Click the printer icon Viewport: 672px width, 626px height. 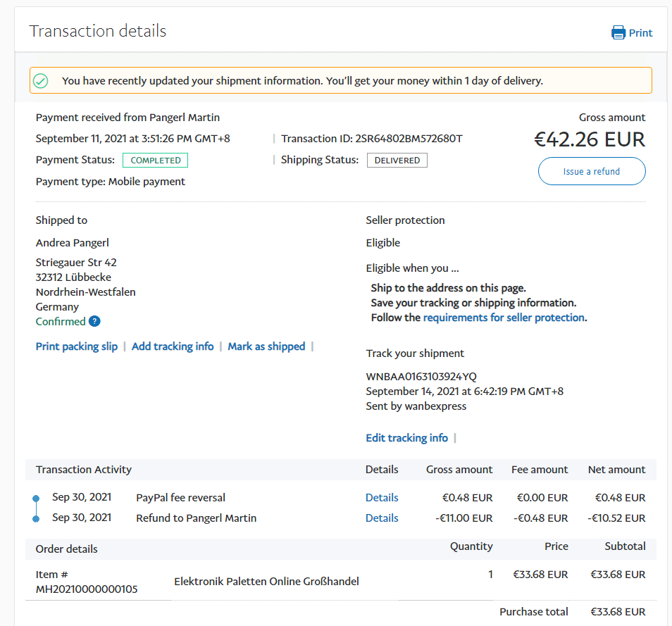click(618, 32)
